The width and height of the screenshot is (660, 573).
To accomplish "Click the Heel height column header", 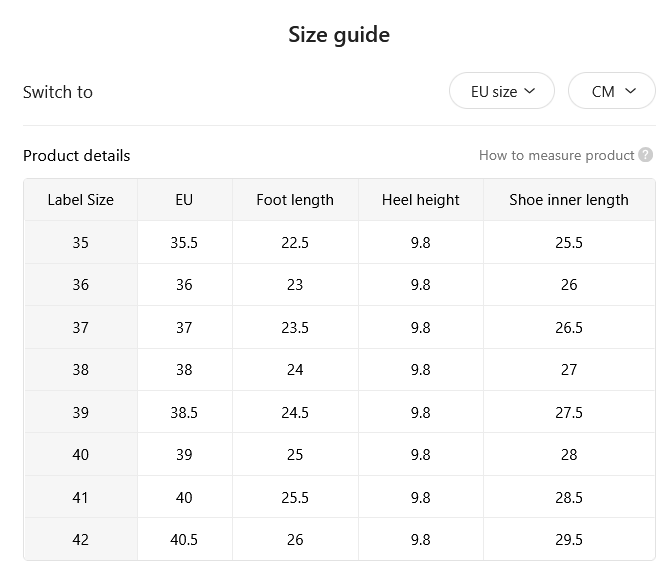I will click(420, 200).
